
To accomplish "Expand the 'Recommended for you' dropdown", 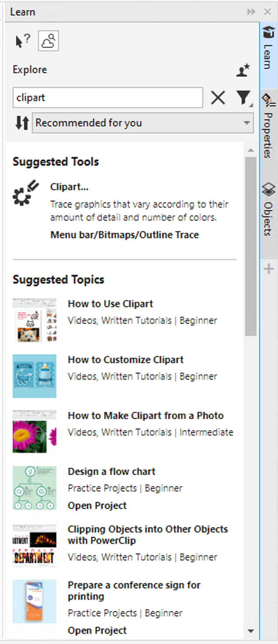I will click(x=143, y=123).
